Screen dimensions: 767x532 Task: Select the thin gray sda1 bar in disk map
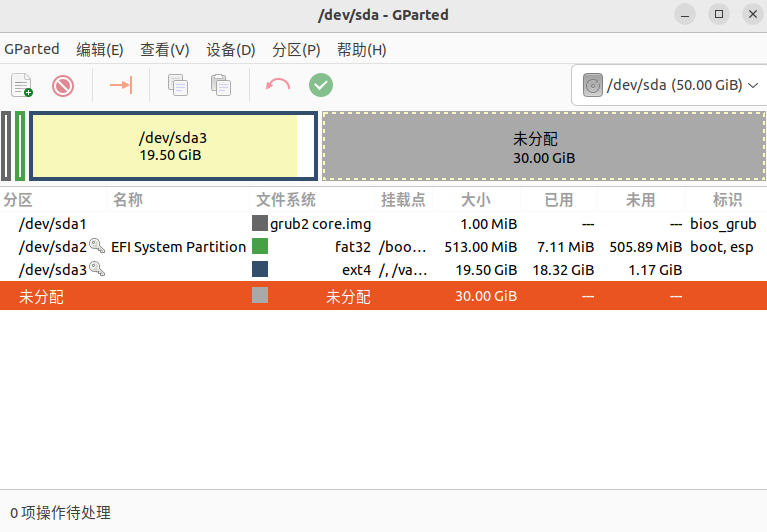pos(6,146)
